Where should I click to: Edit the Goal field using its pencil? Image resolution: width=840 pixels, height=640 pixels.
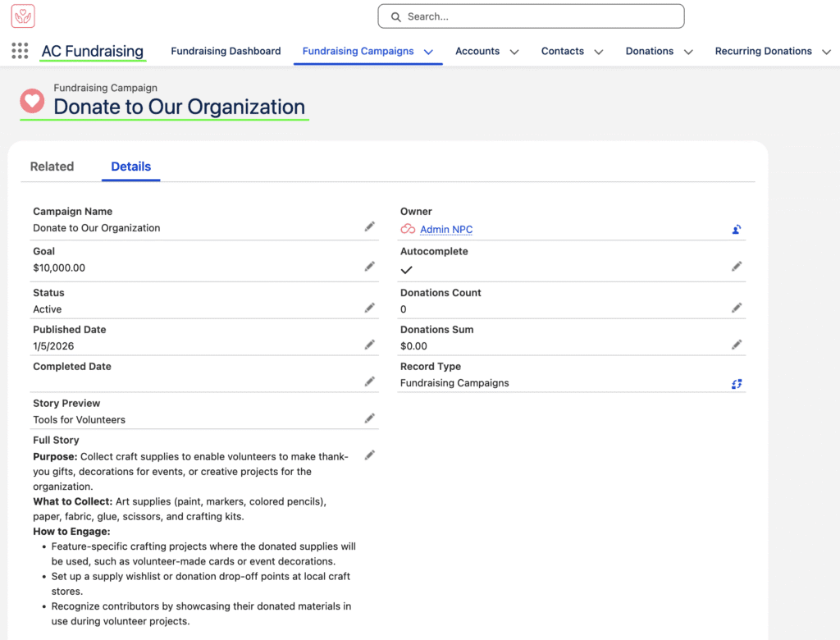point(370,267)
